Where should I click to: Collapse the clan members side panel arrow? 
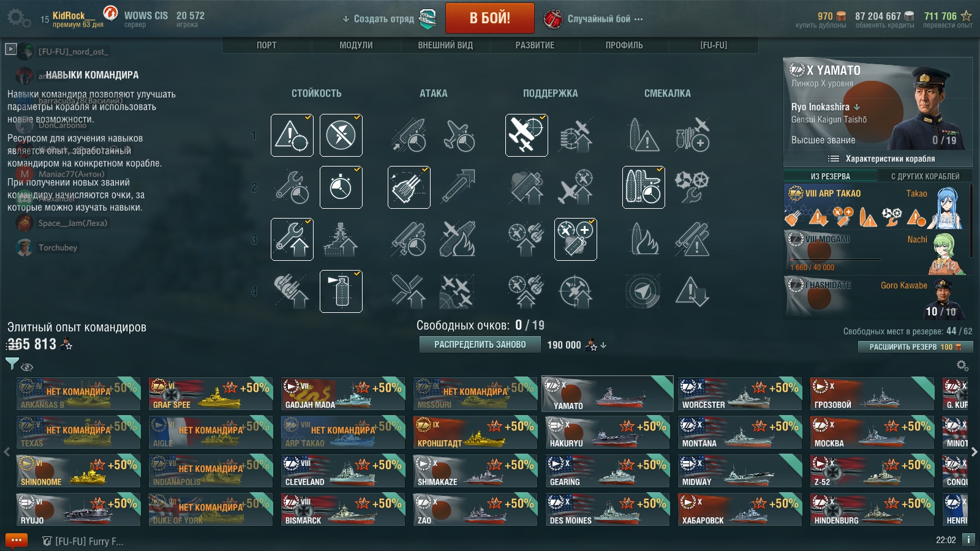(10, 49)
